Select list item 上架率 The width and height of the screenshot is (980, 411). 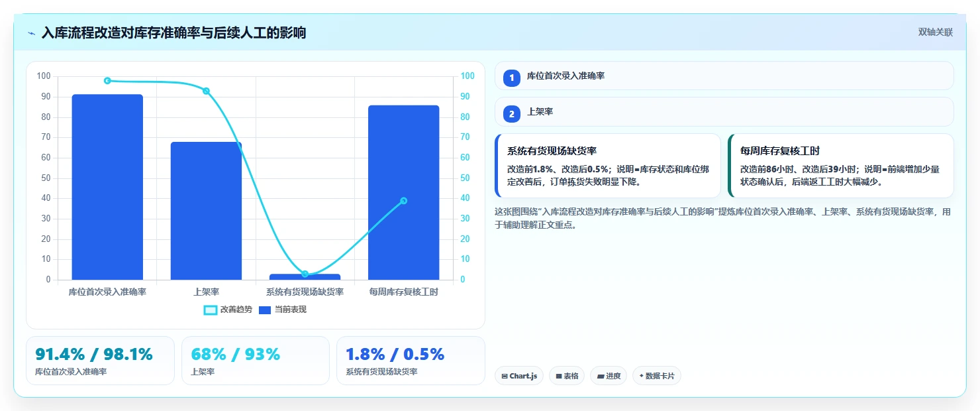[x=724, y=111]
